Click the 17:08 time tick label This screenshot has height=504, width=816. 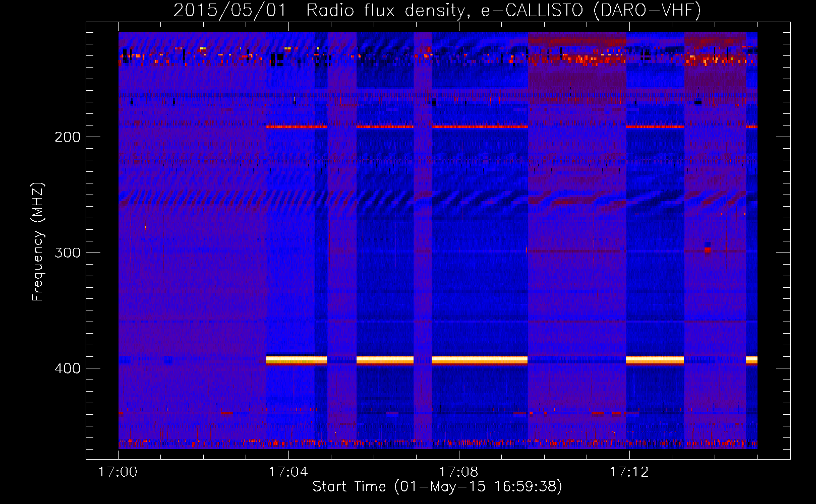coord(458,472)
